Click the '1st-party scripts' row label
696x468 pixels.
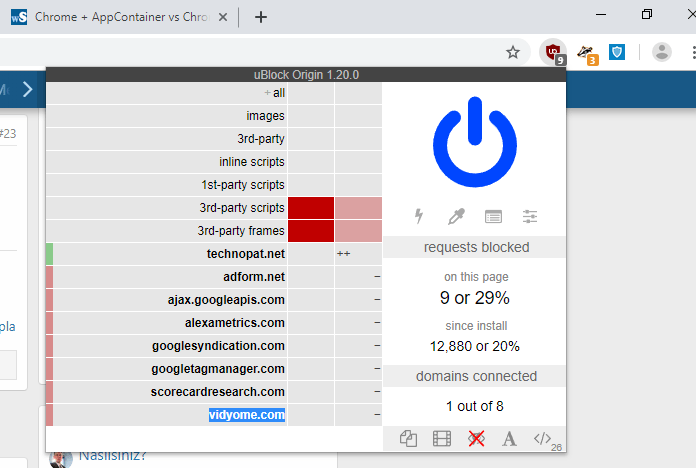click(243, 185)
